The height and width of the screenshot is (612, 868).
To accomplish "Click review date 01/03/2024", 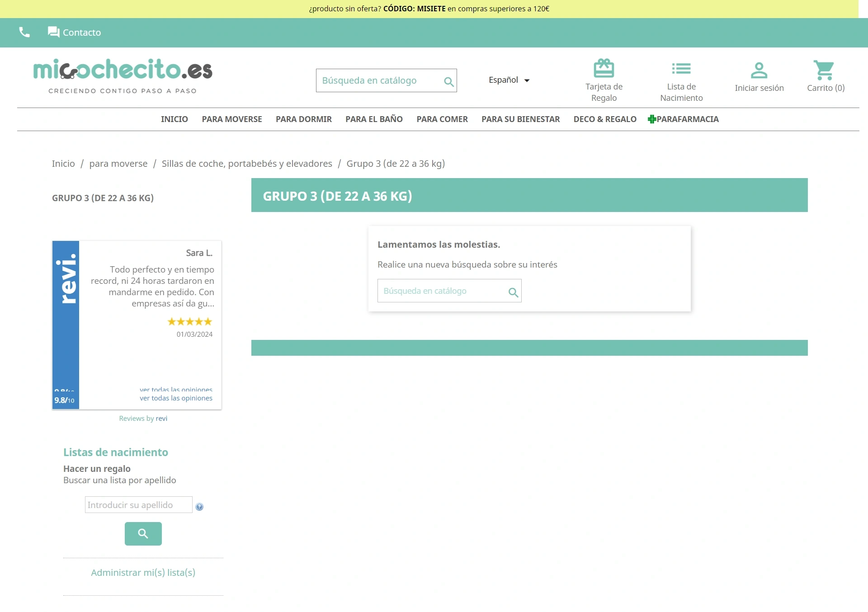I will click(194, 334).
